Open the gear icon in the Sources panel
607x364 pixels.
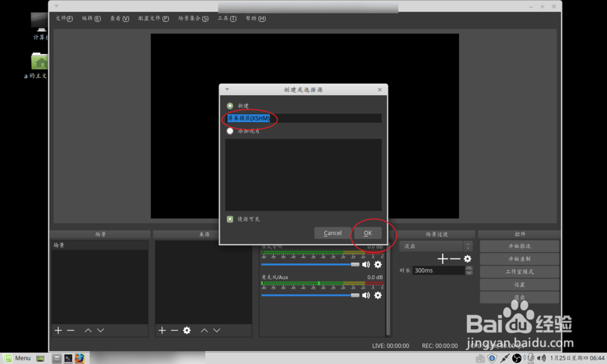click(x=186, y=330)
